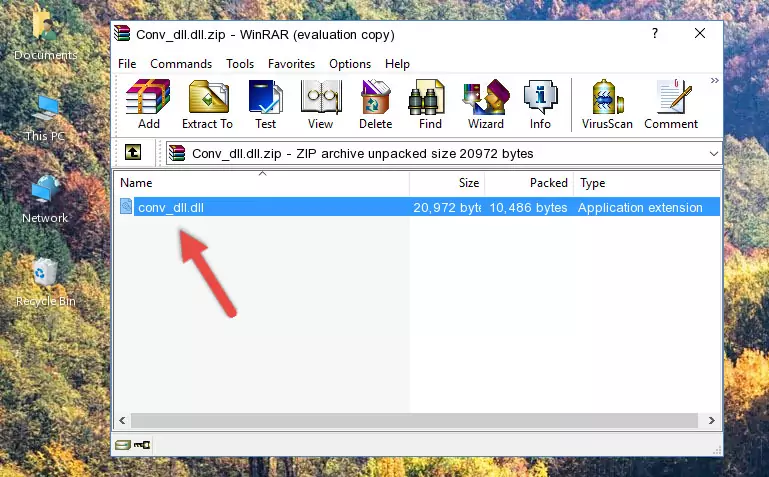
Task: Show archive Info icon
Action: pyautogui.click(x=540, y=103)
